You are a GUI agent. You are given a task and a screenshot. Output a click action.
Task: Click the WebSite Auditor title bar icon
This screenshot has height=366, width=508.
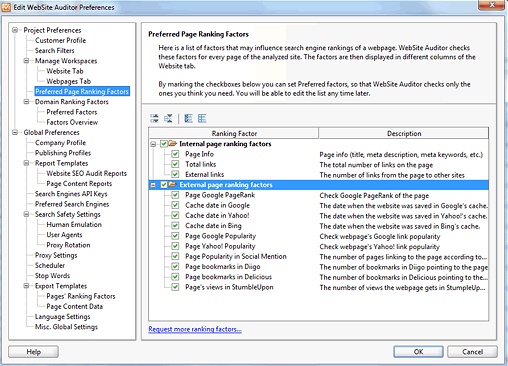6,7
